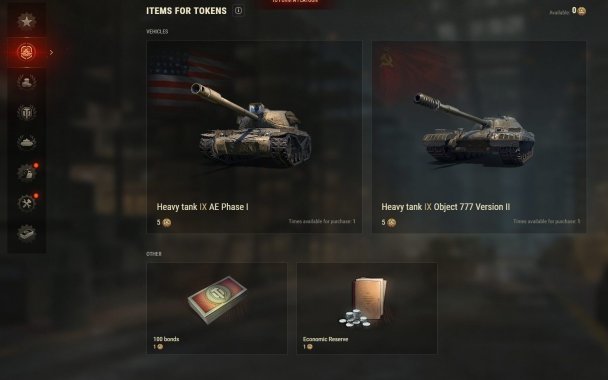Select the AE Phase I tank card
The width and height of the screenshot is (608, 380).
pos(254,137)
